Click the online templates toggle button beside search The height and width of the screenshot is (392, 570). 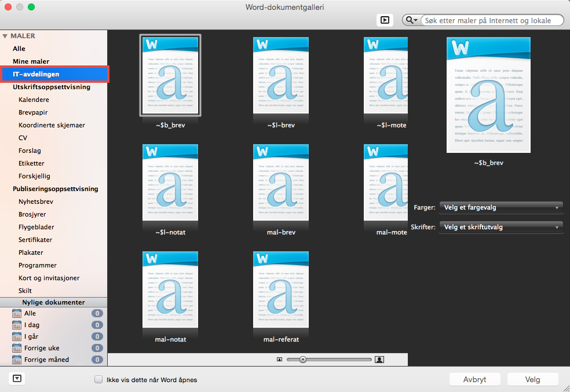click(x=385, y=20)
